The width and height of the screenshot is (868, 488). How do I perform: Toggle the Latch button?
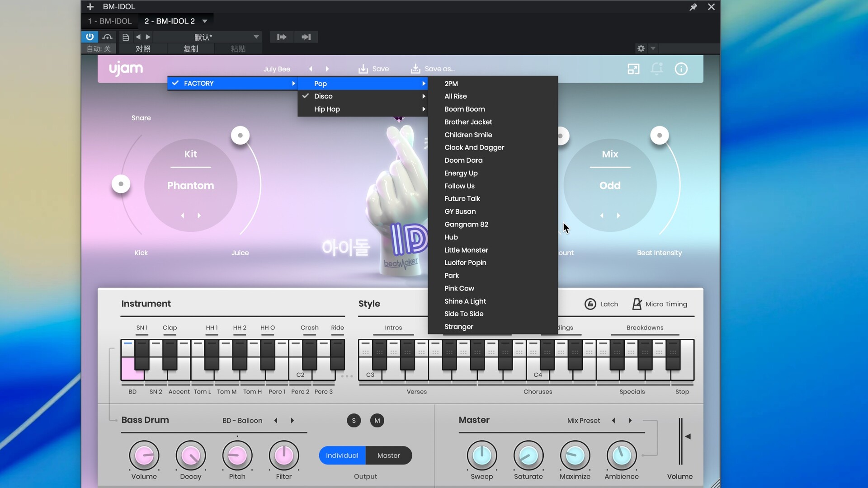pos(601,304)
